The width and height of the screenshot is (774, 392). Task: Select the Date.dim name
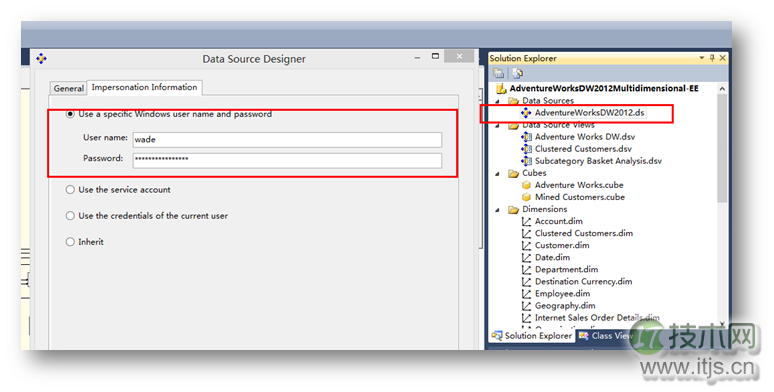(x=552, y=257)
